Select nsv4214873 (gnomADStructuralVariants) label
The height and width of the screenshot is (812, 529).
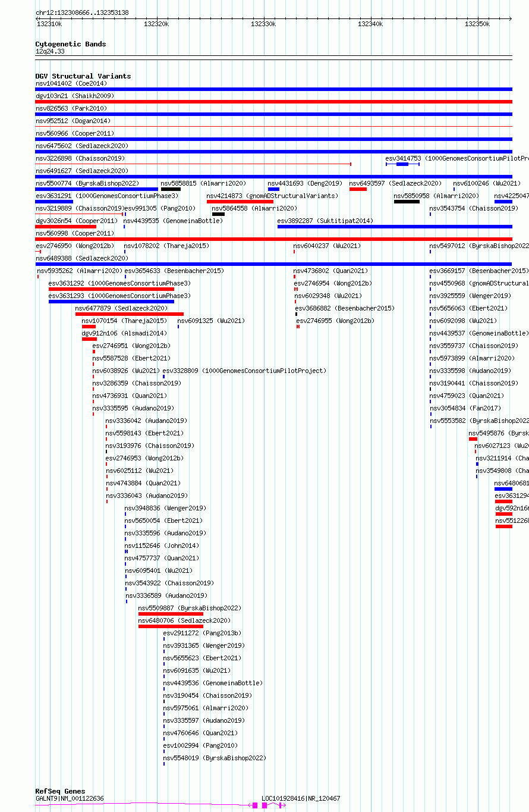click(x=272, y=196)
